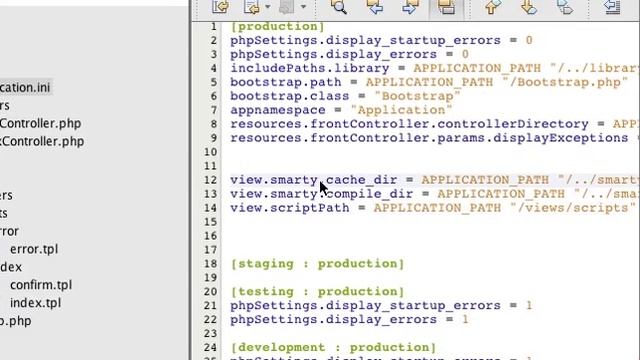Click the shift line left icon
Screen dimensions: 640x360
612,7
